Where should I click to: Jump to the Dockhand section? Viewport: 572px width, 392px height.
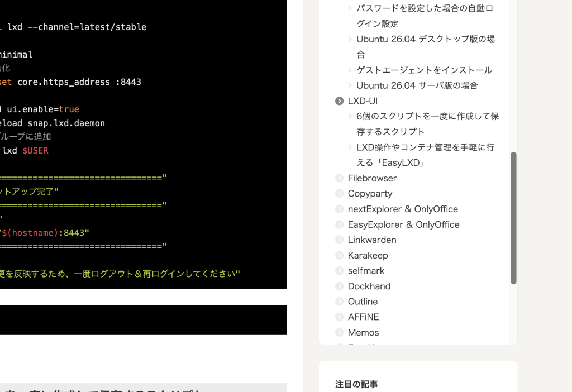point(369,286)
